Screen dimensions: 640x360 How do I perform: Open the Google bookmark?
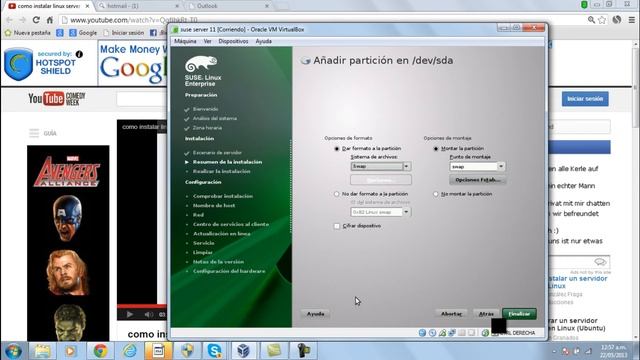click(83, 33)
